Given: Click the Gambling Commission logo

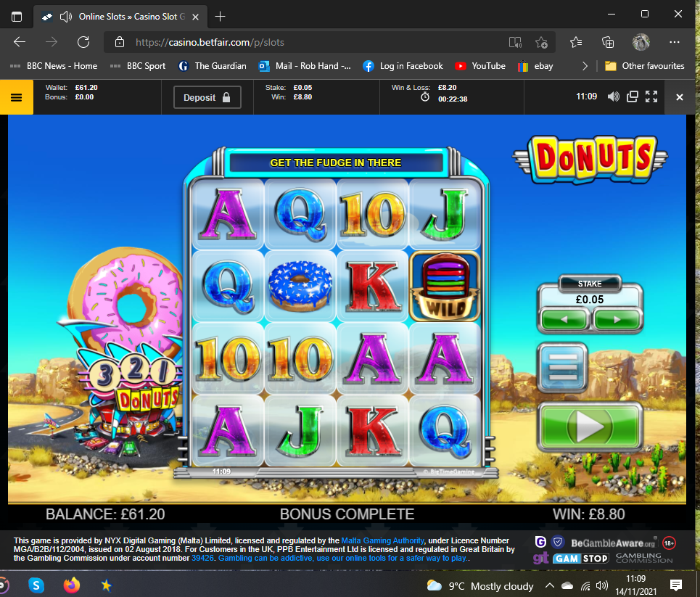Looking at the screenshot, I should click(643, 558).
